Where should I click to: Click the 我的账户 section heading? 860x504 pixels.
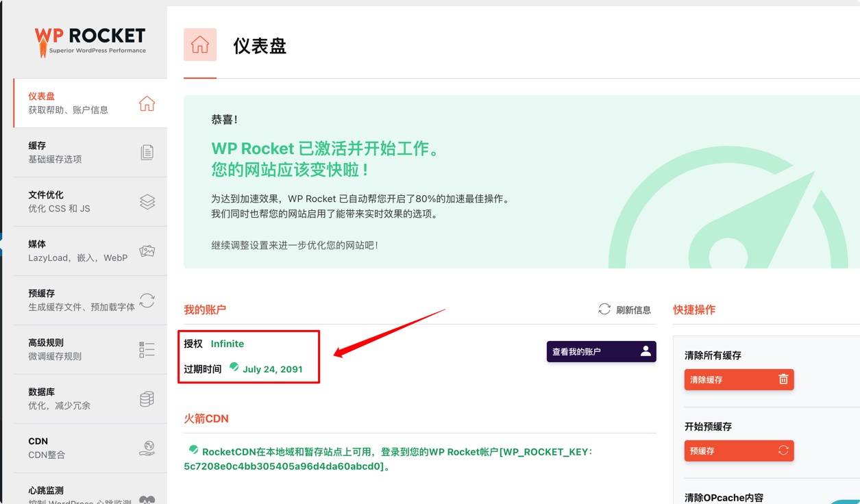205,310
